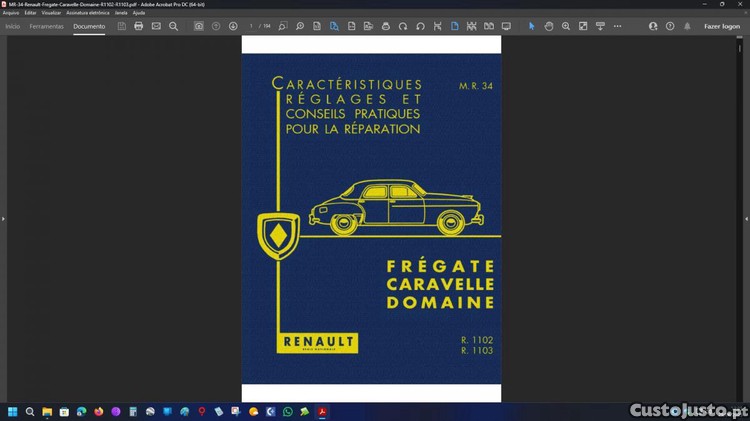Screen dimensions: 750x421
Task: Switch to the Ferramentas tab
Action: [x=46, y=26]
